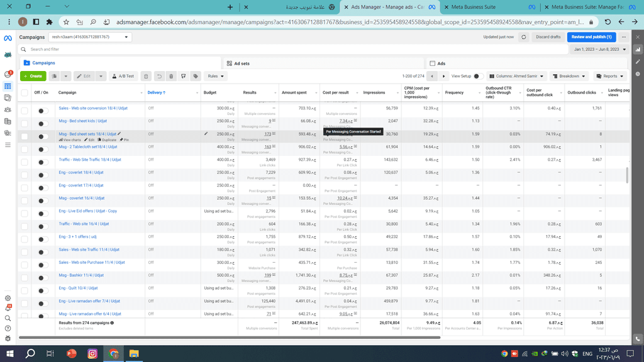Open Windows taskbar search
This screenshot has height=362, width=644.
pyautogui.click(x=30, y=353)
